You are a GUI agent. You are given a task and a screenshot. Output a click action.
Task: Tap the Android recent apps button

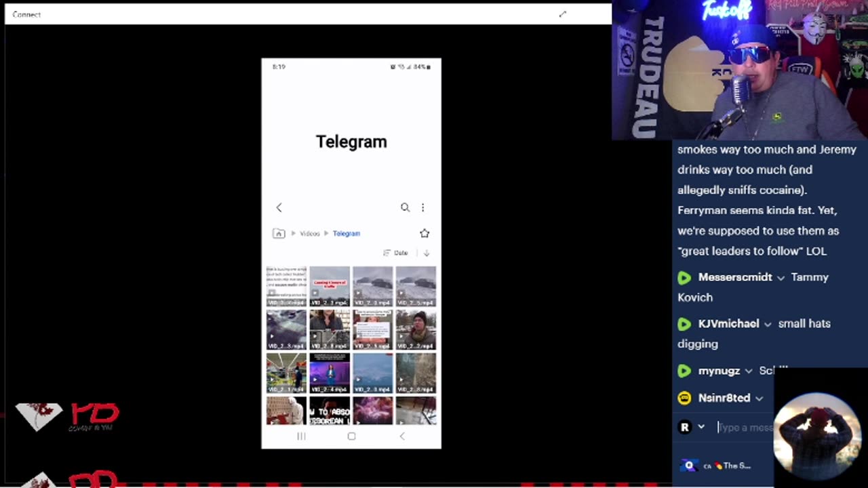[301, 436]
